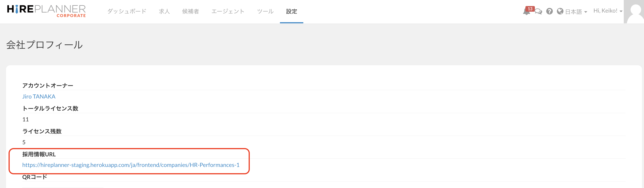Click the ツール menu item
Viewport: 644px width, 188px height.
pos(265,11)
